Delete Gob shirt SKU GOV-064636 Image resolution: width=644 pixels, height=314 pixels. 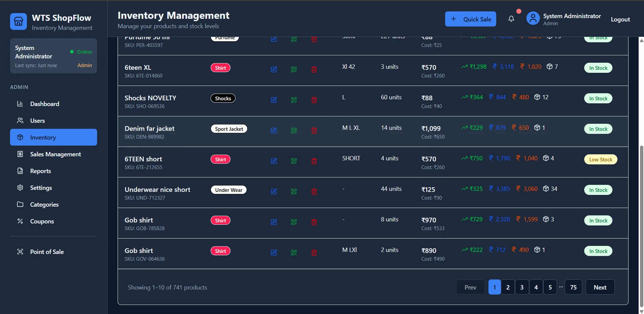(314, 253)
